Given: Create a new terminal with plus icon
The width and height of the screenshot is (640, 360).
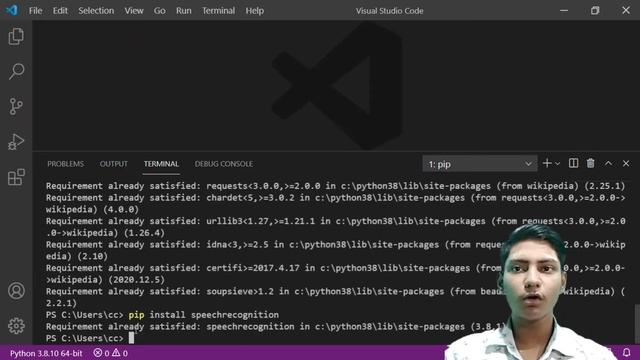Looking at the screenshot, I should click(x=547, y=163).
